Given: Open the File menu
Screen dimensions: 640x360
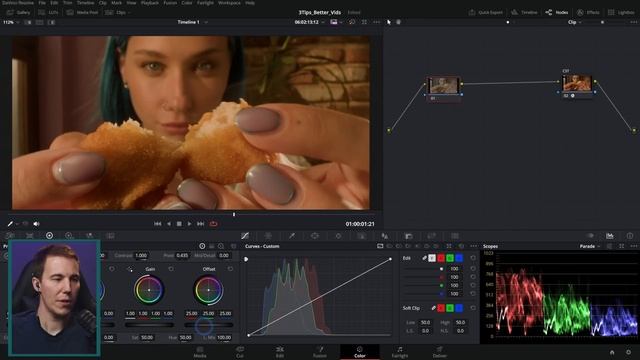Looking at the screenshot, I should [42, 3].
